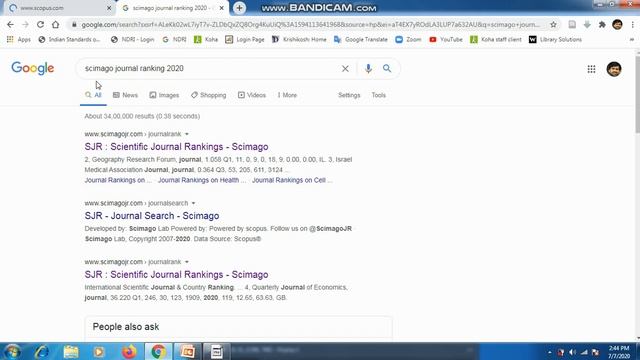This screenshot has width=640, height=360.
Task: Switch to News results tab
Action: 125,95
